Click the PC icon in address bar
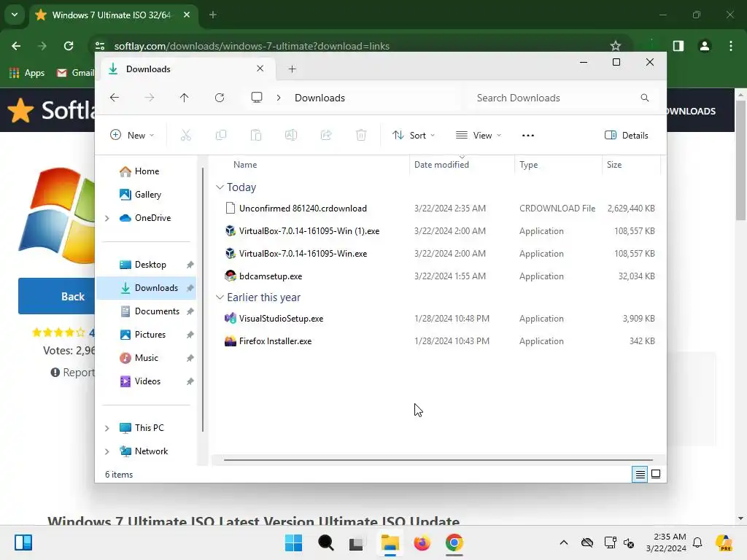Image resolution: width=747 pixels, height=560 pixels. [x=257, y=98]
